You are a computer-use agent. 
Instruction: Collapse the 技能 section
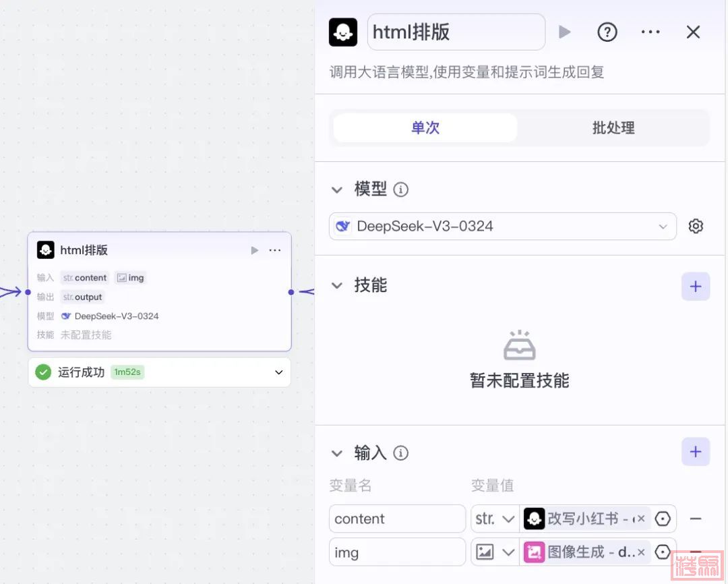[337, 286]
